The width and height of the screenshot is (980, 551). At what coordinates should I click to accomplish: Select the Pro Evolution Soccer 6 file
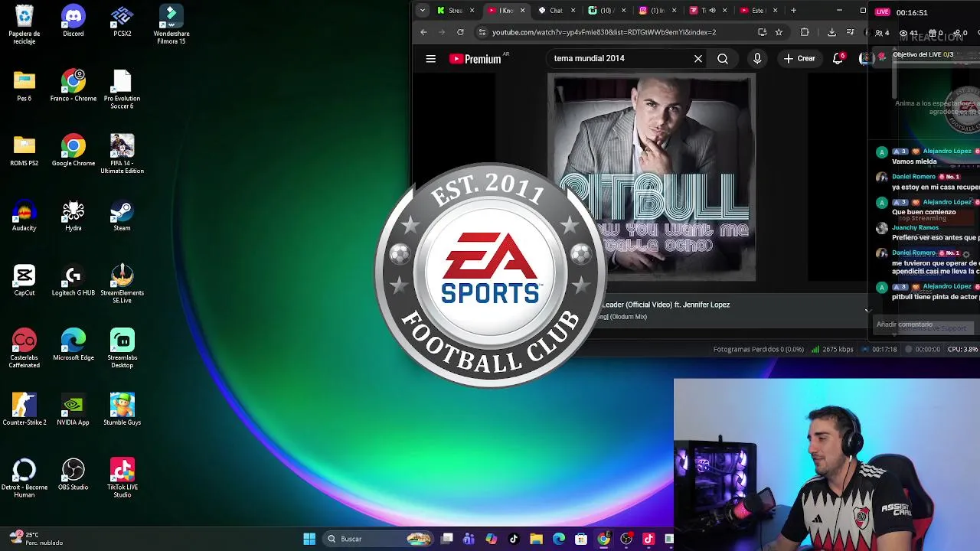click(x=122, y=90)
